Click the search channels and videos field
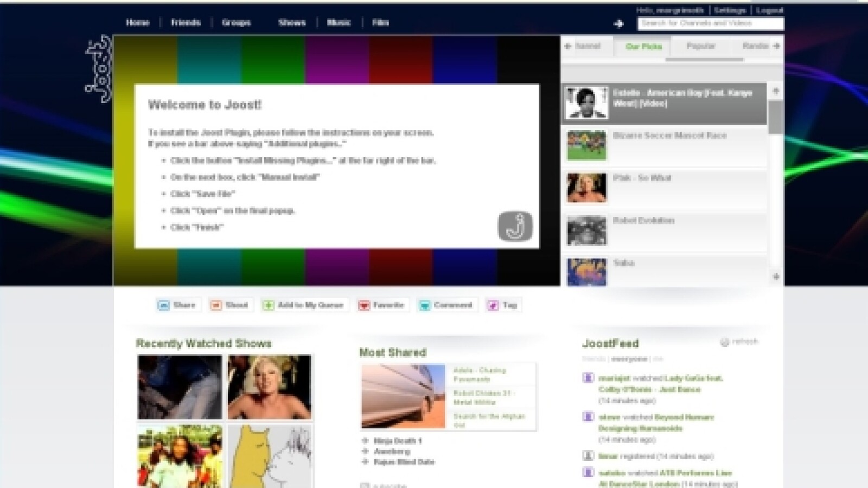Viewport: 868px width, 488px height. tap(711, 23)
